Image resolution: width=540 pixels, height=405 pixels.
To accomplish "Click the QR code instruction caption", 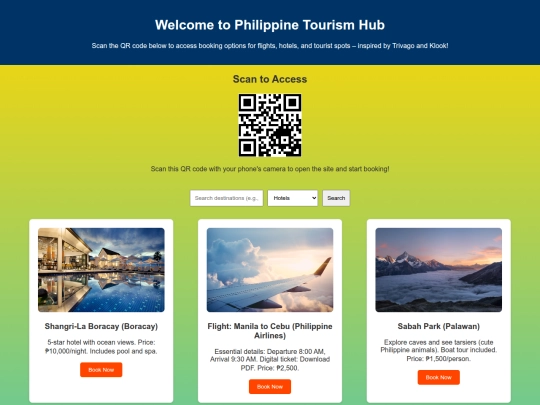I will [270, 169].
